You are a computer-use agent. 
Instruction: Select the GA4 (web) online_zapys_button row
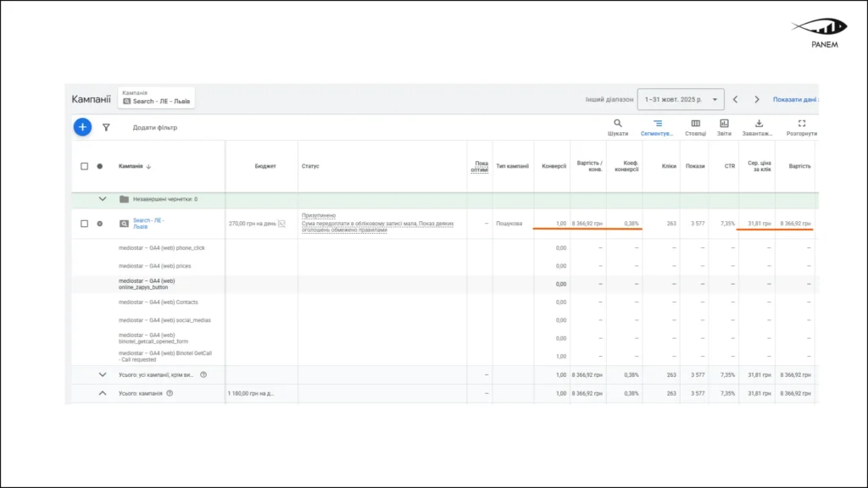click(147, 284)
